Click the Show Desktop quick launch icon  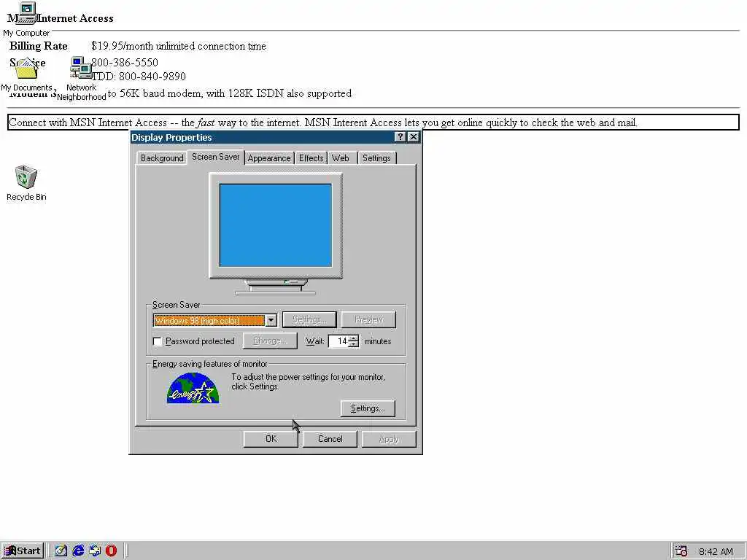point(61,551)
